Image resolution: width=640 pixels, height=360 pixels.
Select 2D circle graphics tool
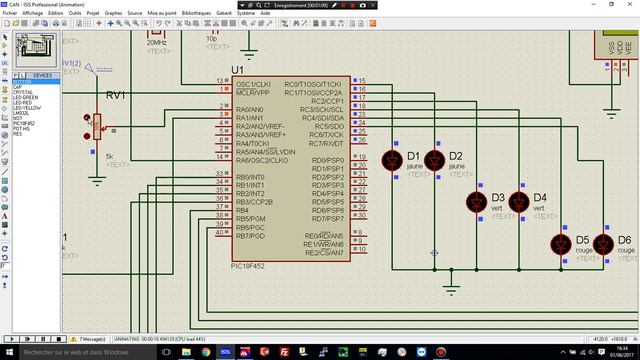tap(5, 190)
